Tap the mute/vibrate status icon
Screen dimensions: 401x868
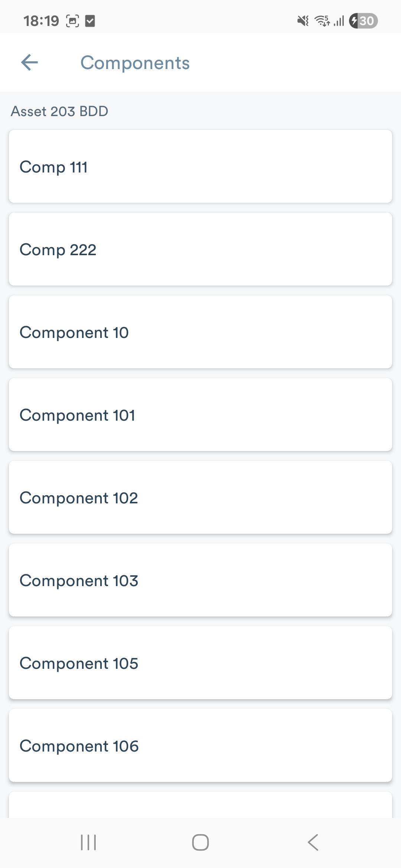(x=303, y=21)
